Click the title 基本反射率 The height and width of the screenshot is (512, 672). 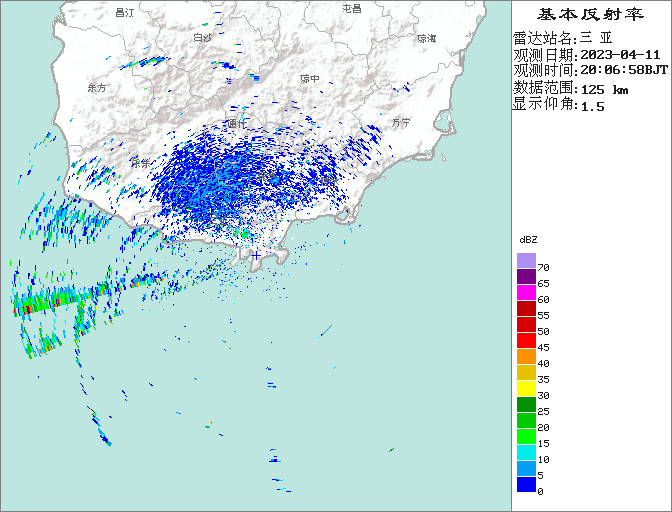pyautogui.click(x=590, y=14)
